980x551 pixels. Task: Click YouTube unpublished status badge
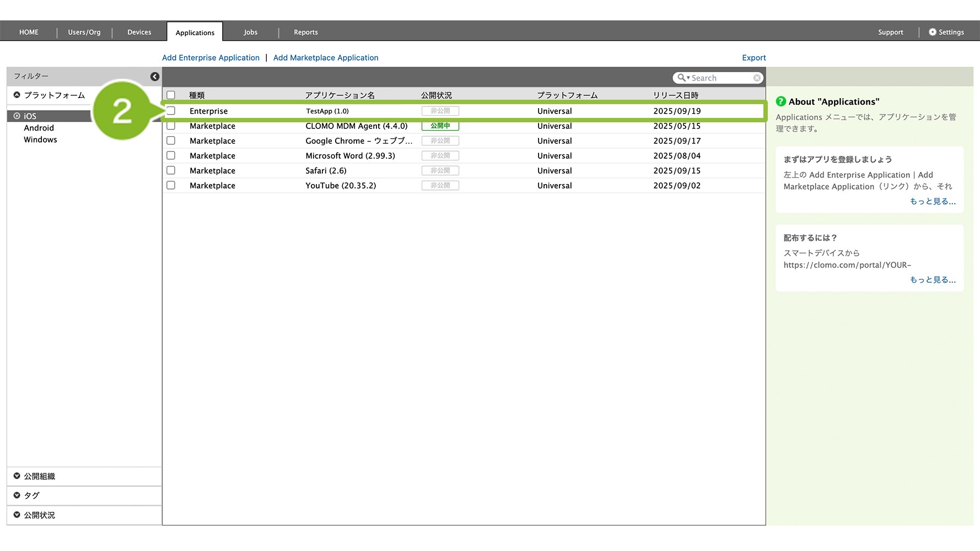coord(440,186)
